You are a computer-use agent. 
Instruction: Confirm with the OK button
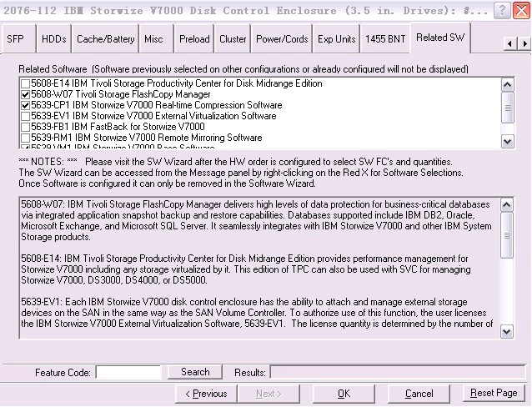[x=344, y=394]
